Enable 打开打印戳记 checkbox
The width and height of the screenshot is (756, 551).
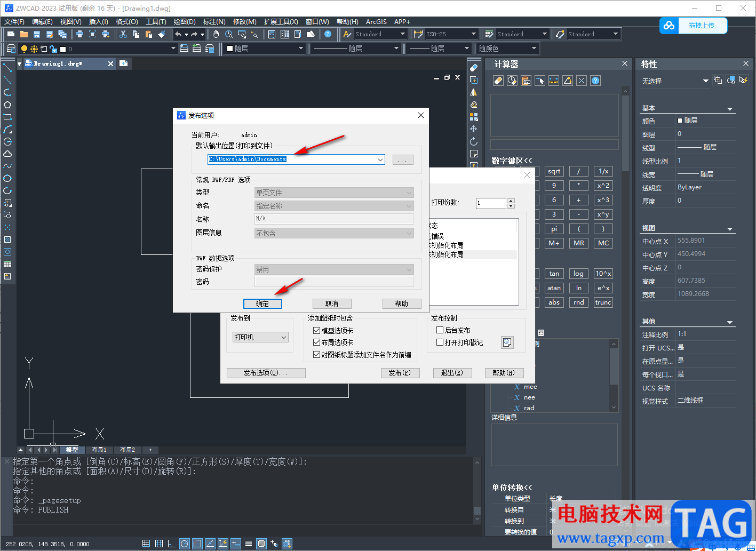(440, 342)
